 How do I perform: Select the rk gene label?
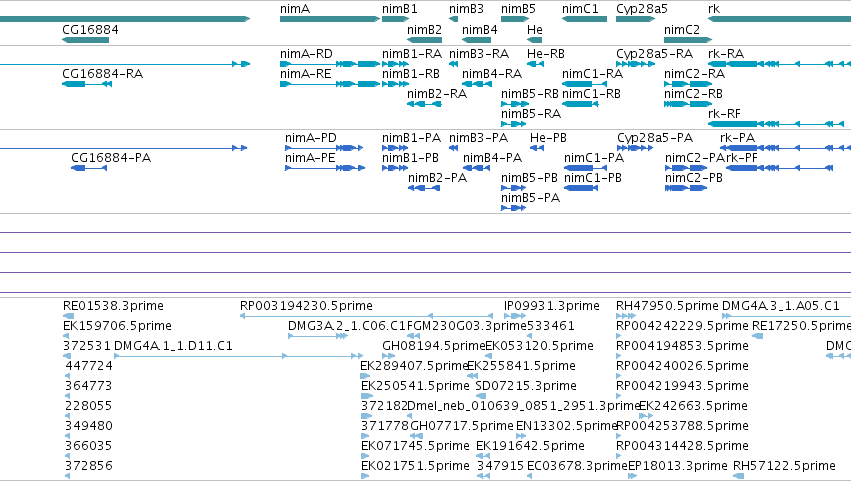pos(714,9)
